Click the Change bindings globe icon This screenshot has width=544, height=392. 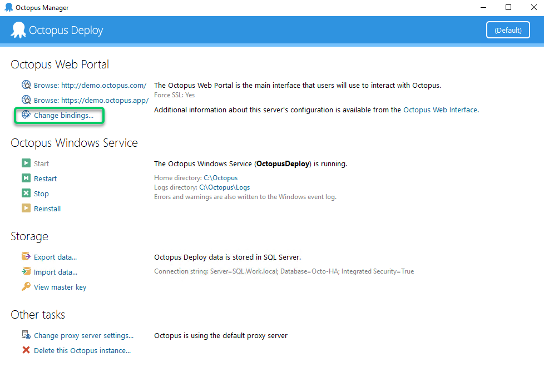(26, 115)
